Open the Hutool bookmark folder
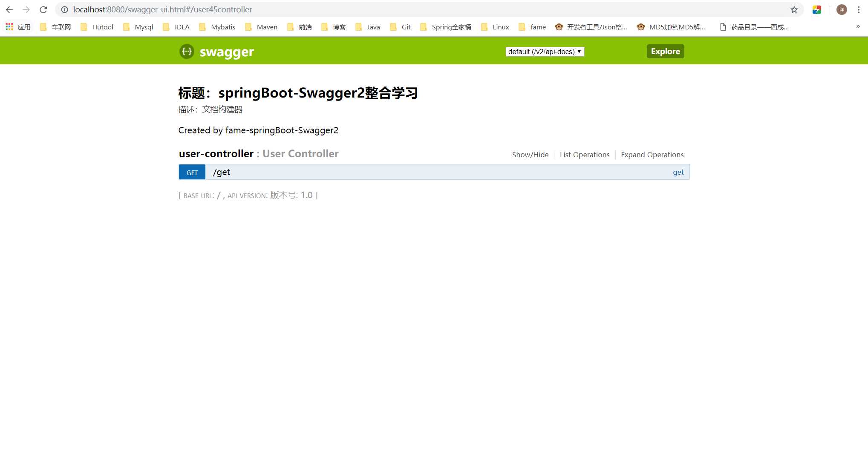Viewport: 868px width, 449px height. pyautogui.click(x=97, y=27)
